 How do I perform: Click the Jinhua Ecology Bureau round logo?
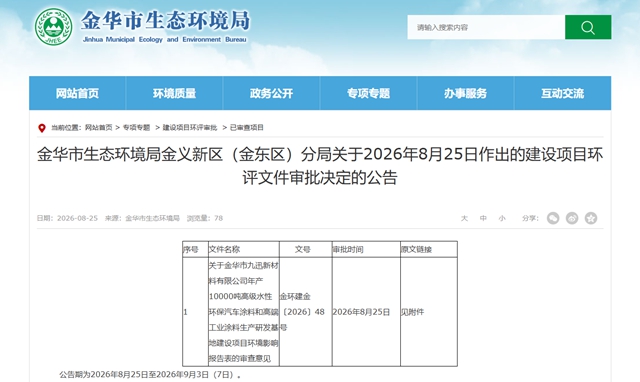coord(53,27)
